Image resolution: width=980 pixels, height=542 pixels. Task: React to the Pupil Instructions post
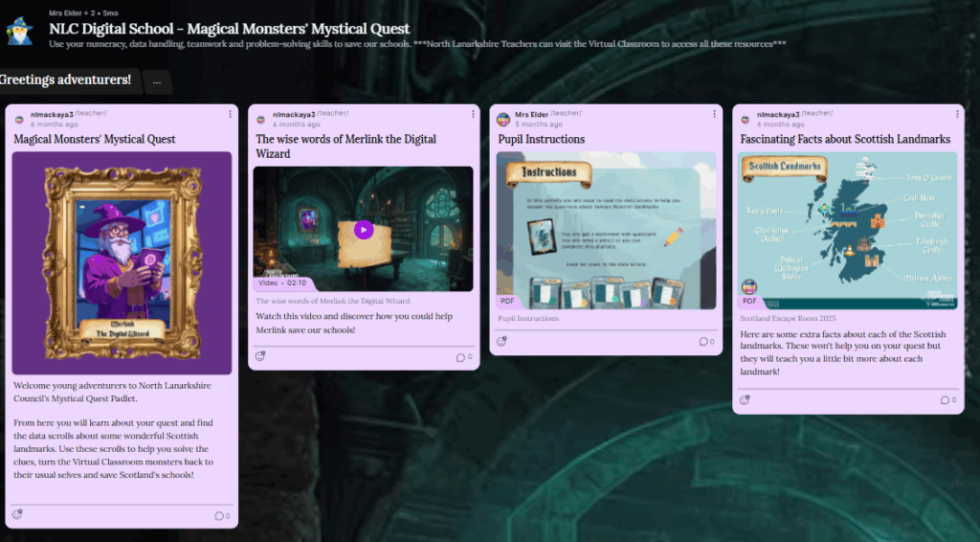coord(501,342)
